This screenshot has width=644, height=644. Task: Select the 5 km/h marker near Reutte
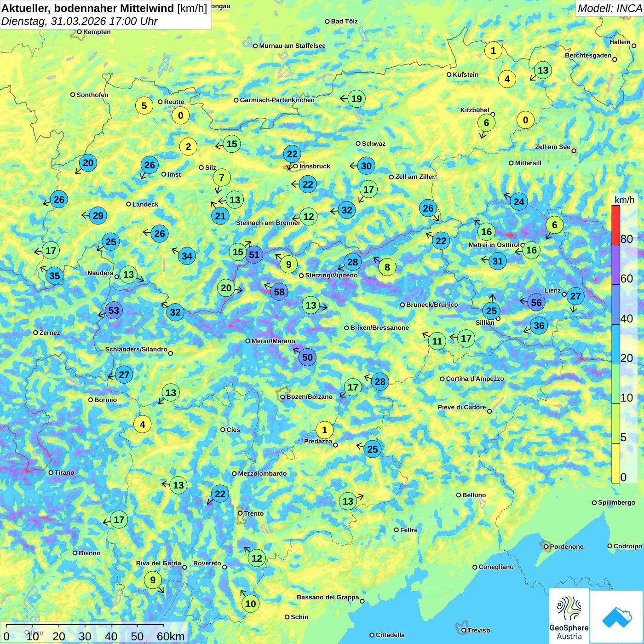tap(144, 106)
